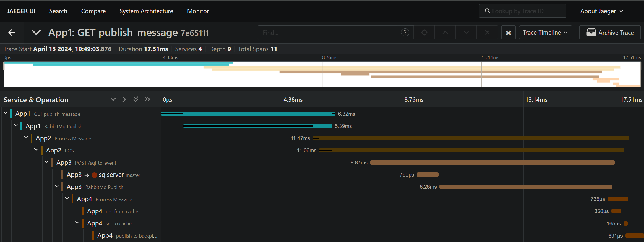
Task: Click the Total Spans 11 summary
Action: [x=257, y=49]
